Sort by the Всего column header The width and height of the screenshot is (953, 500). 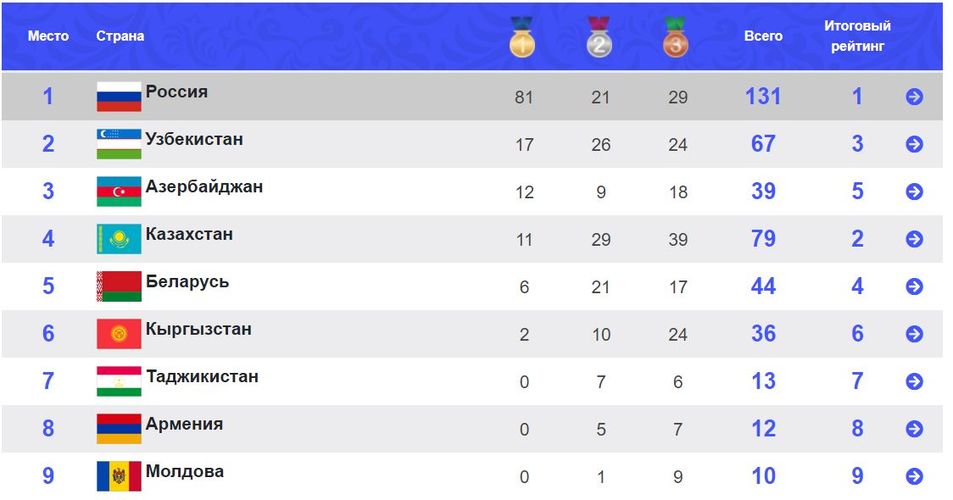tap(763, 36)
